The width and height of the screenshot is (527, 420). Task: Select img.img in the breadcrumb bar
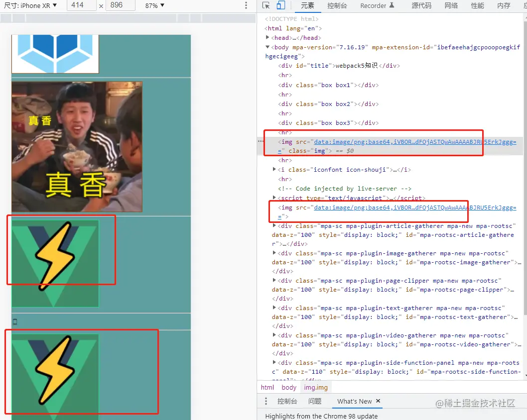pos(316,388)
